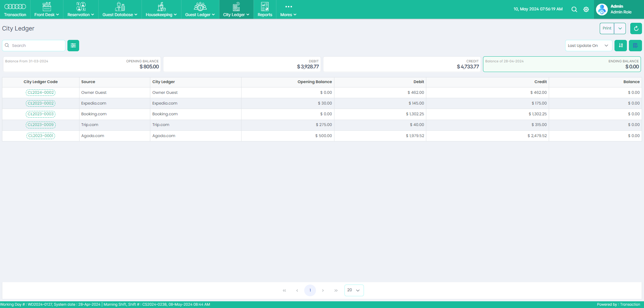The image size is (644, 308).
Task: Click Booking.com debit value $ 1,302.25
Action: coord(415,114)
